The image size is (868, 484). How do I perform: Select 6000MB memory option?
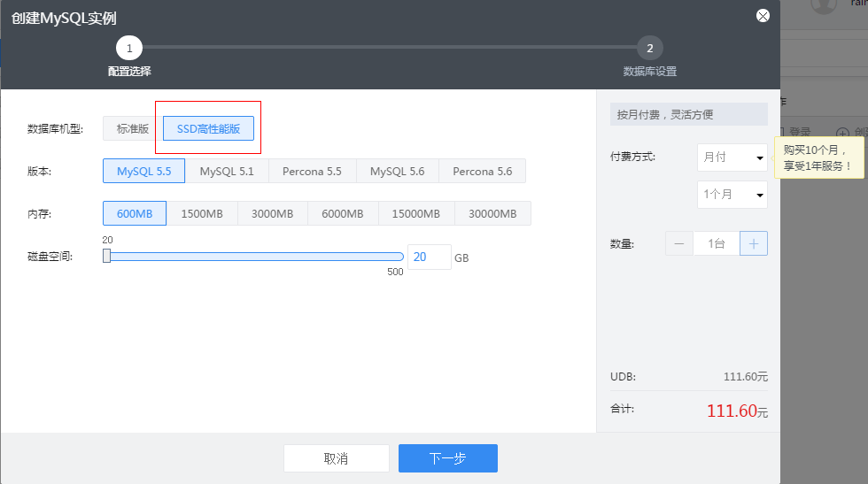click(x=343, y=213)
